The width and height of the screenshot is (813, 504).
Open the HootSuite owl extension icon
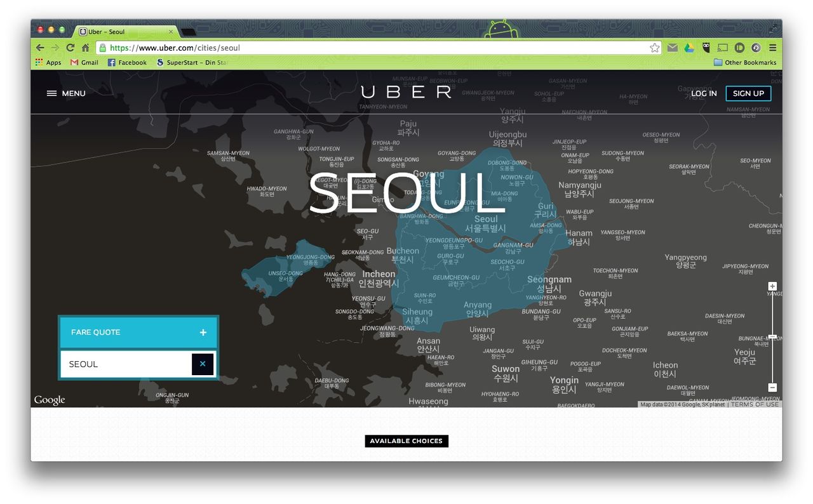pyautogui.click(x=707, y=48)
